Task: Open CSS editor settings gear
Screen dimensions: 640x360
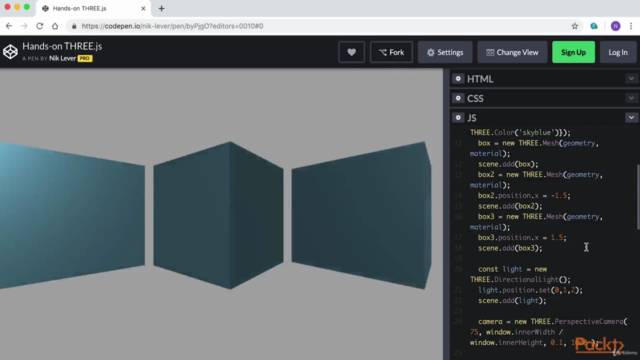Action: pyautogui.click(x=458, y=98)
